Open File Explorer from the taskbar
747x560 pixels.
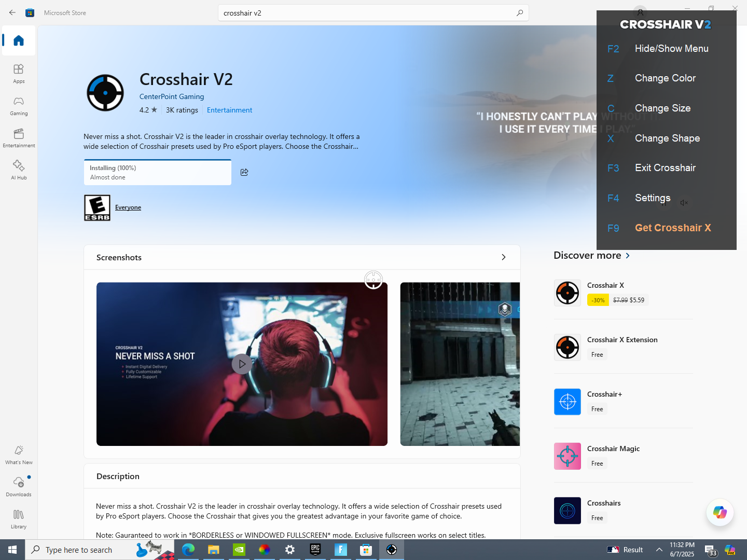(x=214, y=550)
